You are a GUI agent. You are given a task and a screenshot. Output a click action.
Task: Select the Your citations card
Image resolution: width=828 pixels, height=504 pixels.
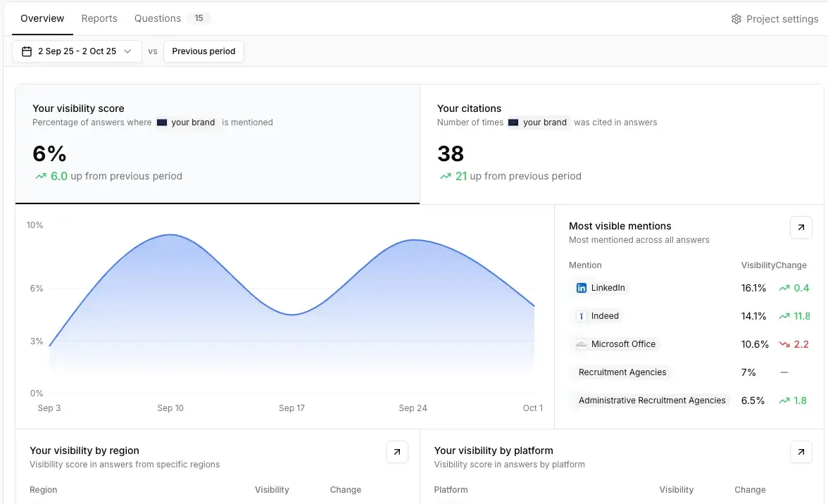coord(622,144)
